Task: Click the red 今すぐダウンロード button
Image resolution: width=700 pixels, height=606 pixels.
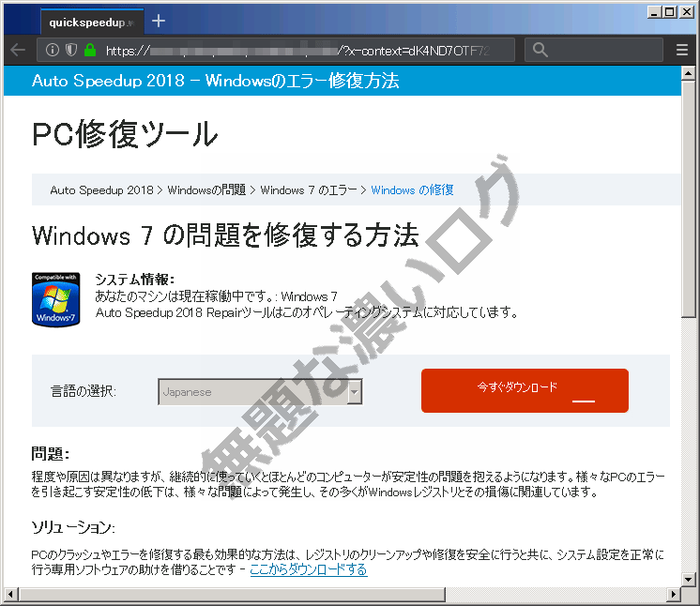Action: 525,390
